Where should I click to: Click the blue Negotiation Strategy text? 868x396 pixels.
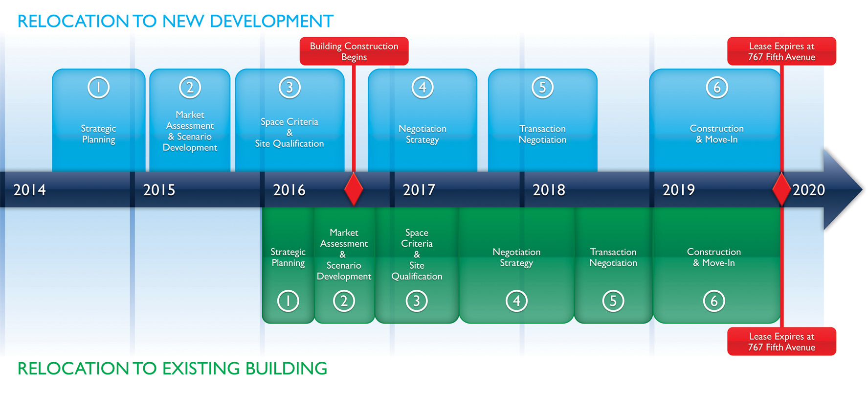tap(423, 134)
